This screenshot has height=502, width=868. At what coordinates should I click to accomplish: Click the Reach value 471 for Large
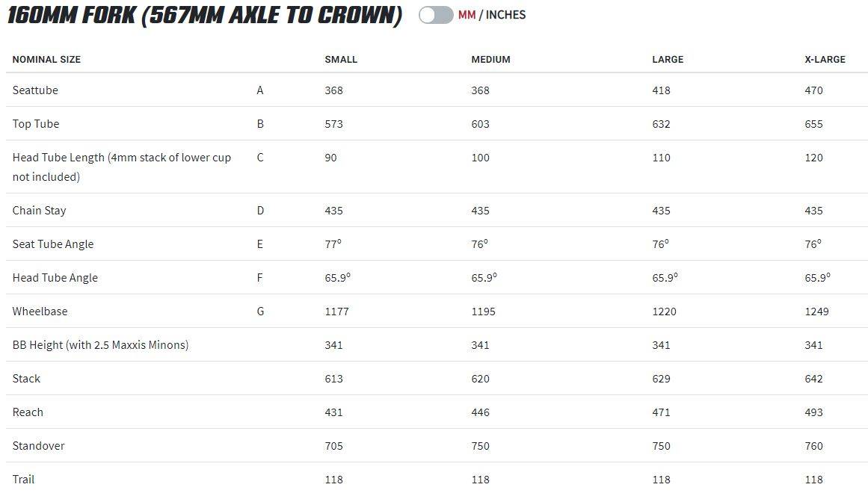pos(661,412)
